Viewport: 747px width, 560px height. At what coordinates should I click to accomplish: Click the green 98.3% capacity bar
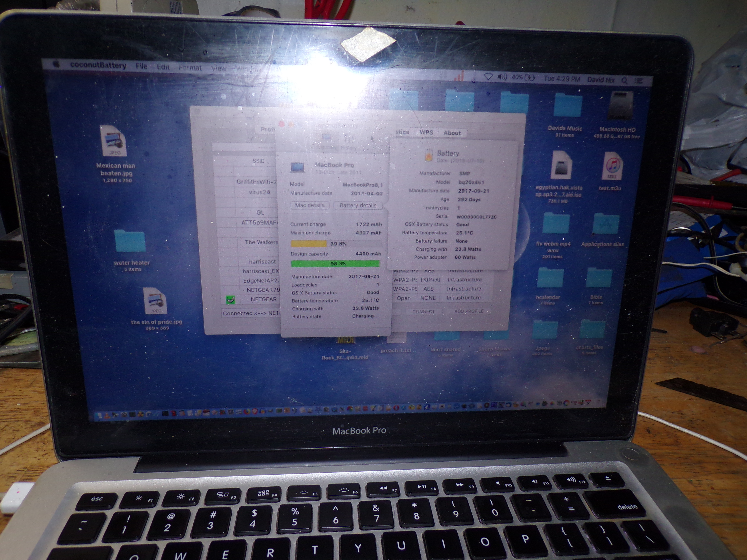335,264
